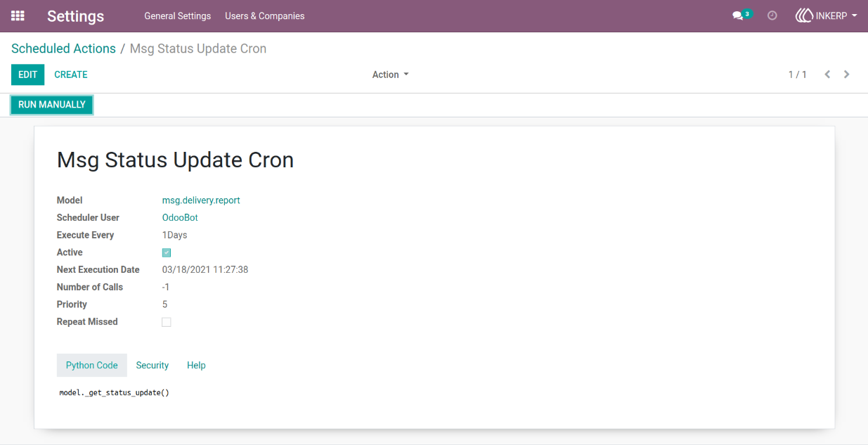Open the conversations chat bubble icon

pos(737,15)
